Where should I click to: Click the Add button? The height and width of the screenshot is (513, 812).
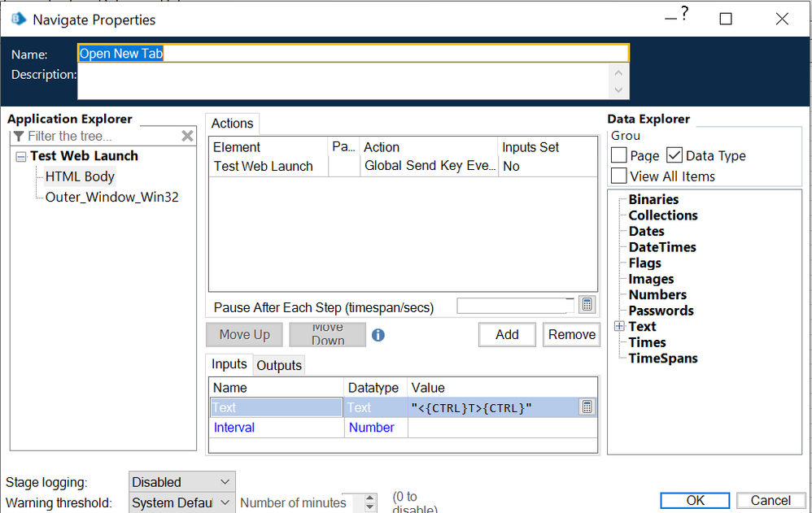507,334
